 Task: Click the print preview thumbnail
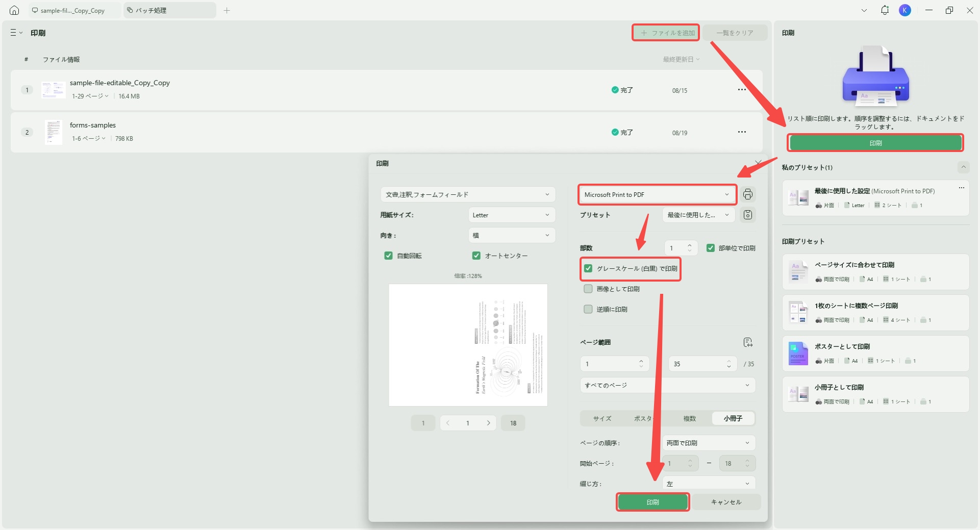coord(468,345)
